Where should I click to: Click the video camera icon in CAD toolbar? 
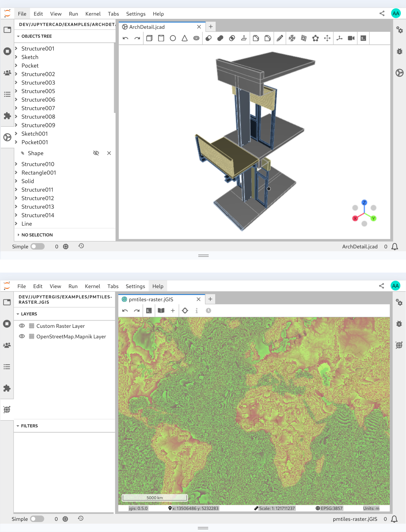point(351,38)
